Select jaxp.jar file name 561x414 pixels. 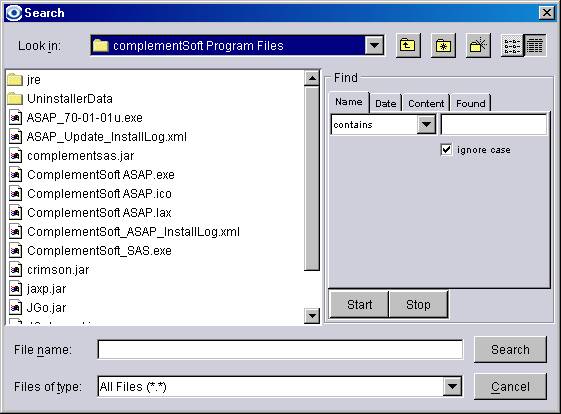(x=47, y=288)
